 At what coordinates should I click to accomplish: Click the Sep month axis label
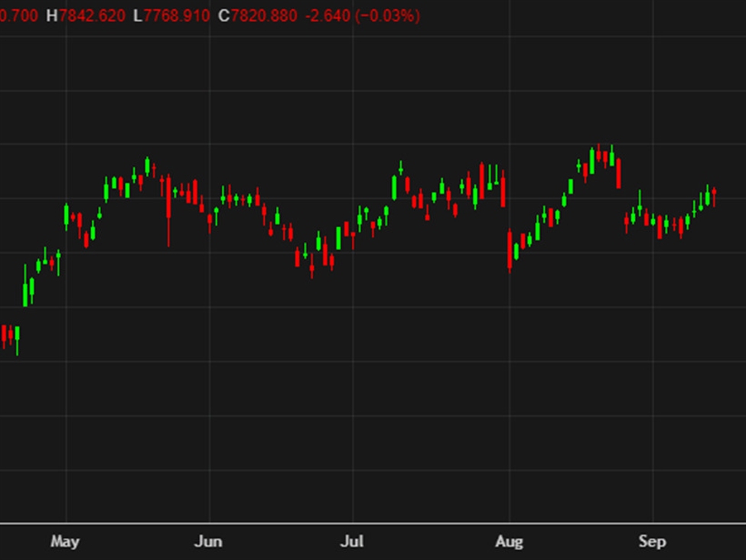tap(652, 542)
